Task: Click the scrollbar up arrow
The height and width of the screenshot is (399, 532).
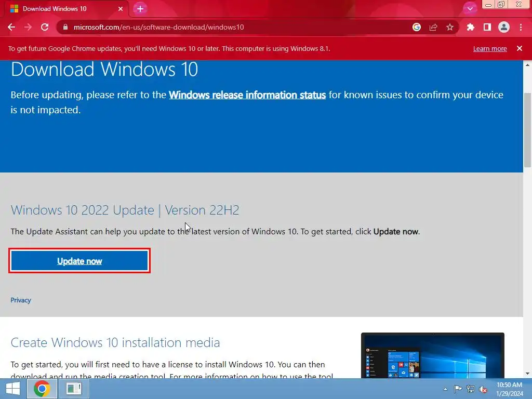Action: 527,64
